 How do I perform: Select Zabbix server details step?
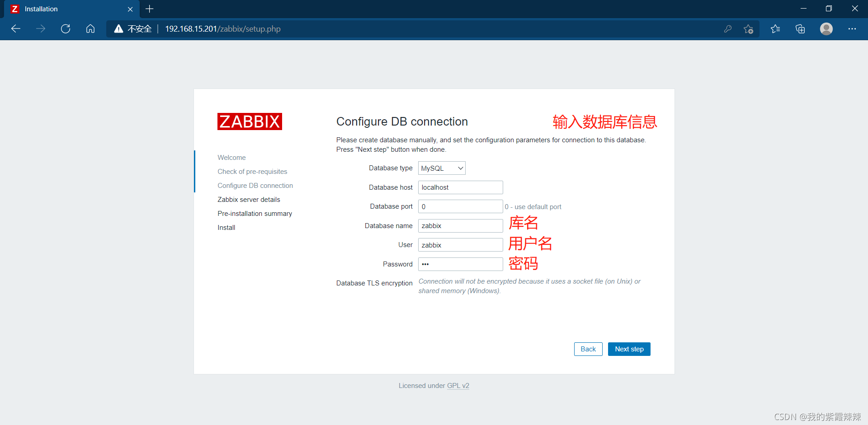pyautogui.click(x=249, y=200)
